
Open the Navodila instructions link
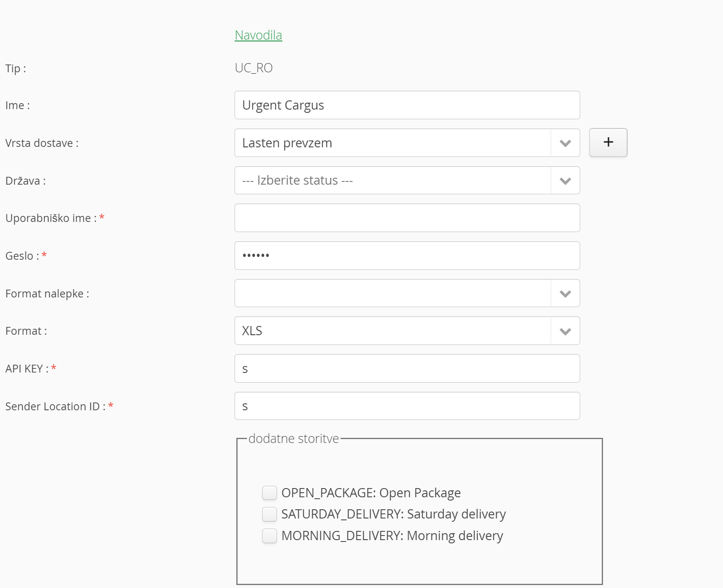coord(258,35)
